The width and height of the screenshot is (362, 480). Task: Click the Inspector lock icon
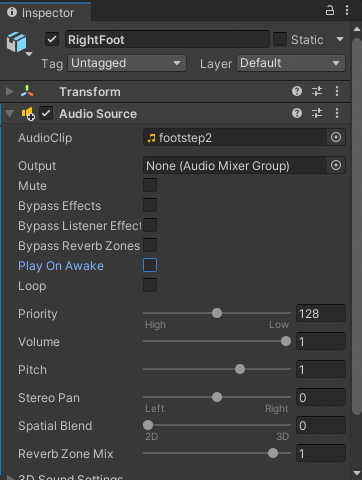[330, 10]
